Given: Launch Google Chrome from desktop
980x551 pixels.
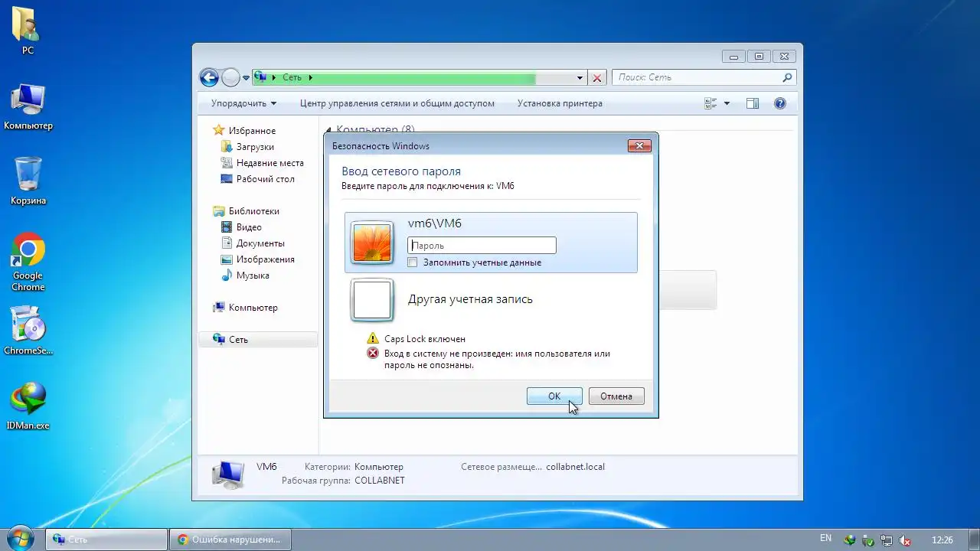Looking at the screenshot, I should coord(28,262).
